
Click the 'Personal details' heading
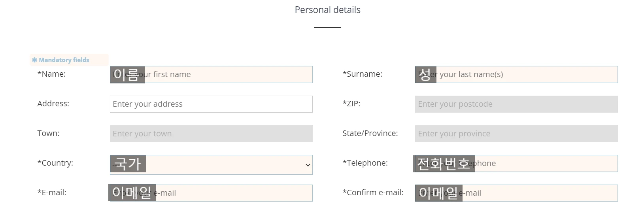327,10
